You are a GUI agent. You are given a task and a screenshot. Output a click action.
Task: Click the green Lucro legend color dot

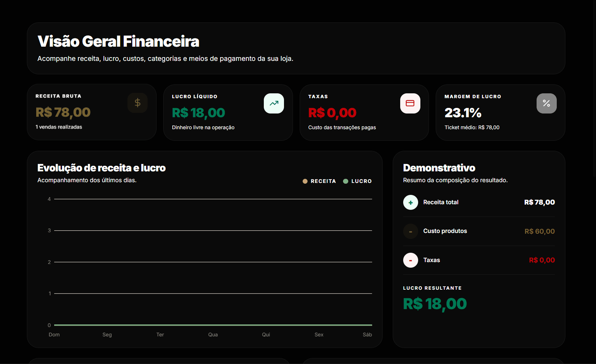pos(346,181)
